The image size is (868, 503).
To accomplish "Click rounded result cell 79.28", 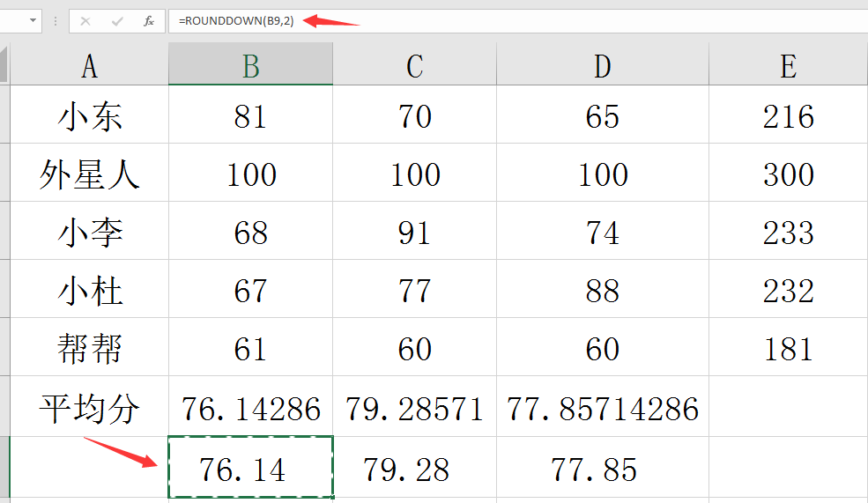I will point(415,468).
